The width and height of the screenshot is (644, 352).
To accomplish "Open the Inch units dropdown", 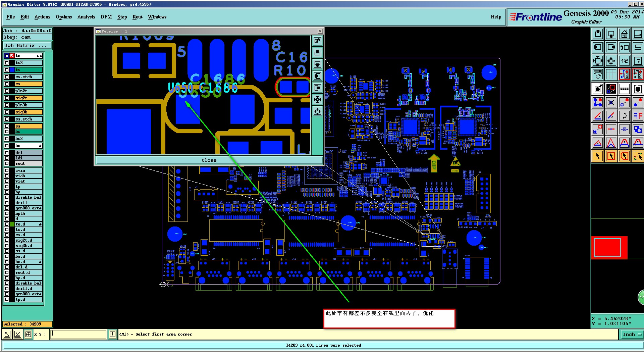I will [632, 334].
